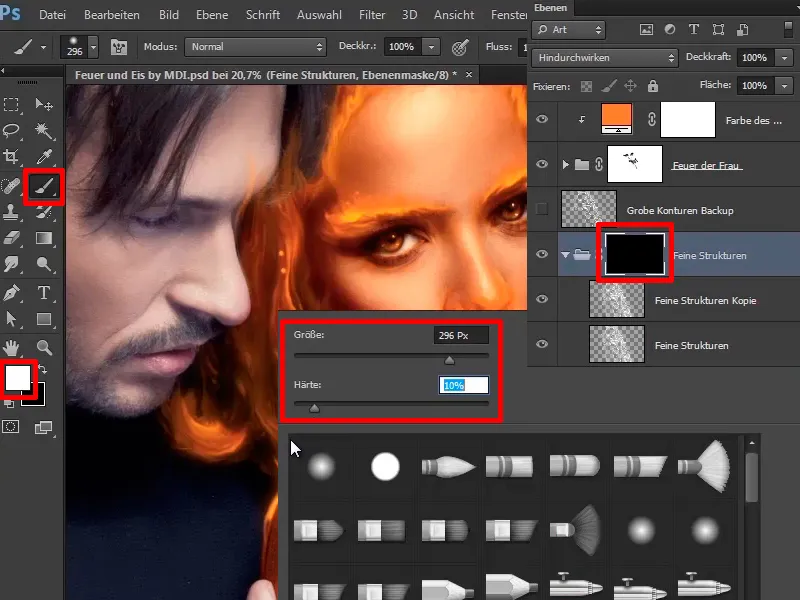Lock transparent pixels

(x=586, y=86)
